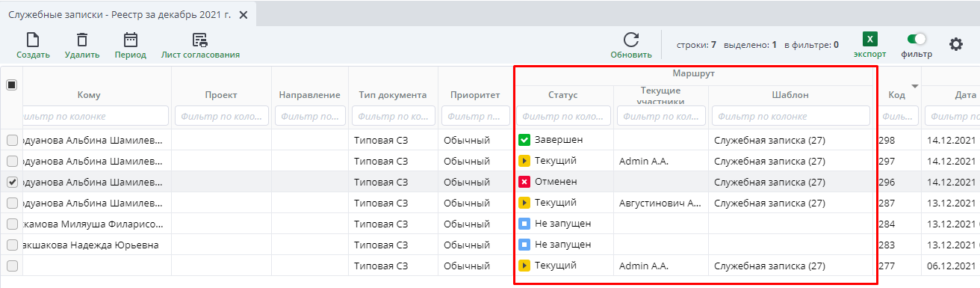Click the строки: 7 counter
This screenshot has width=980, height=288.
tap(696, 45)
